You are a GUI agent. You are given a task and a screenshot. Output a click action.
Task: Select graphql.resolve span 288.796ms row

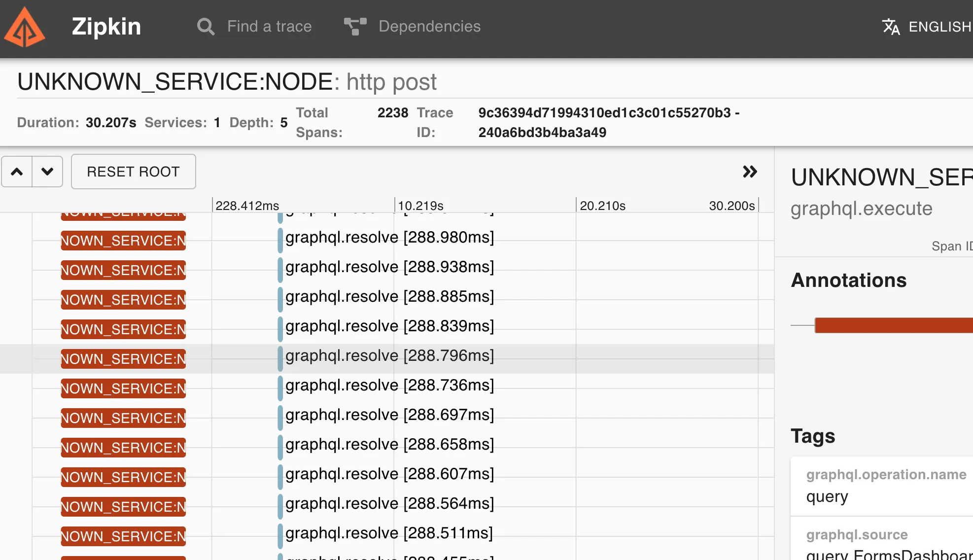[x=389, y=356]
